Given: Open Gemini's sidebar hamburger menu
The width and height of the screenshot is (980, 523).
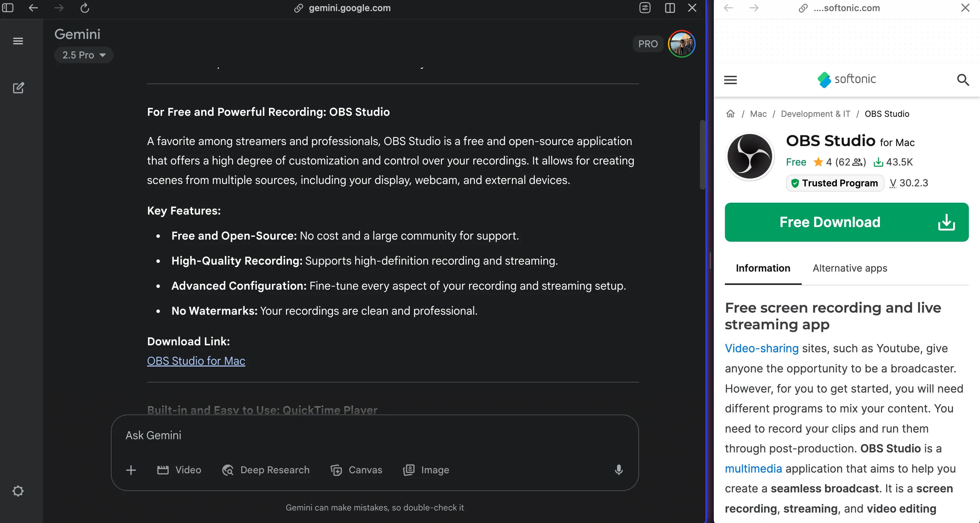Looking at the screenshot, I should tap(18, 41).
